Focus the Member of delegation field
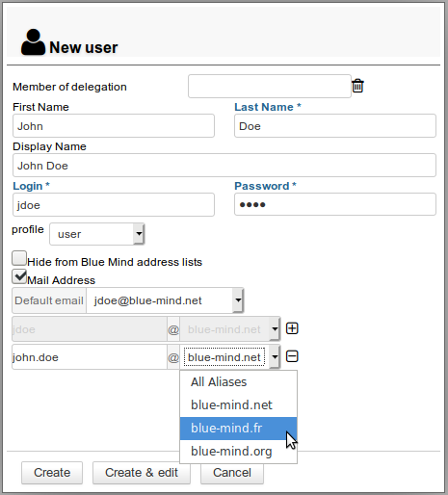 (270, 86)
